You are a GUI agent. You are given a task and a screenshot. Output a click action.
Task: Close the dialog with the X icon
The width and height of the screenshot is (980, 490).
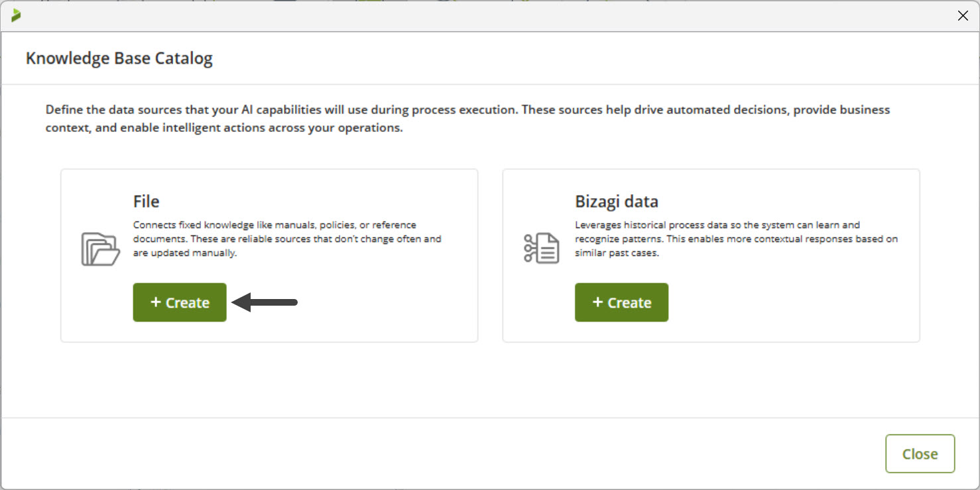coord(963,16)
